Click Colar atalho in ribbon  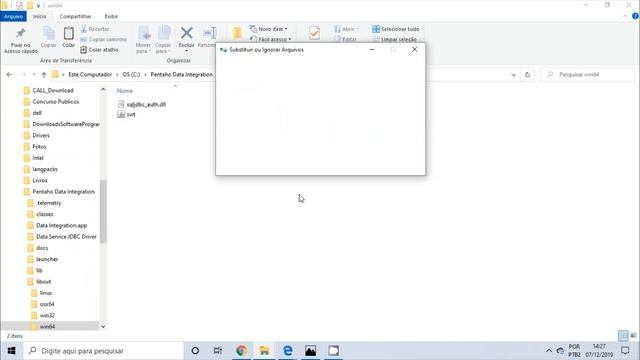[100, 50]
